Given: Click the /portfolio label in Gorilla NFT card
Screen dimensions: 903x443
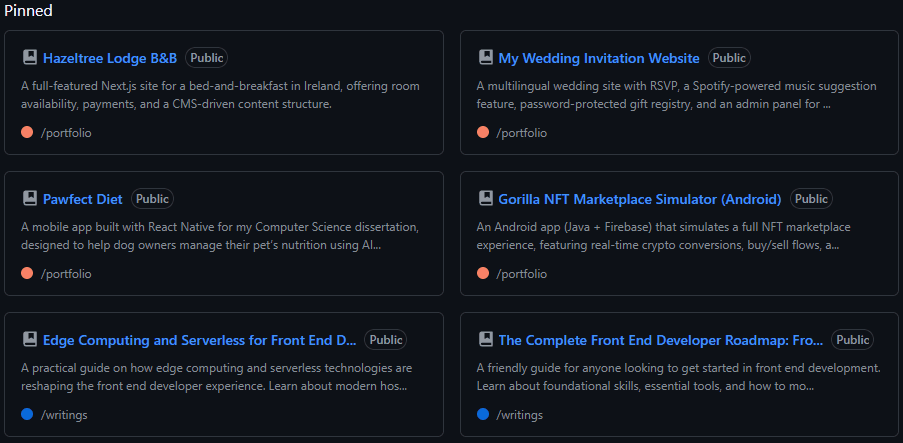Looking at the screenshot, I should [x=521, y=273].
